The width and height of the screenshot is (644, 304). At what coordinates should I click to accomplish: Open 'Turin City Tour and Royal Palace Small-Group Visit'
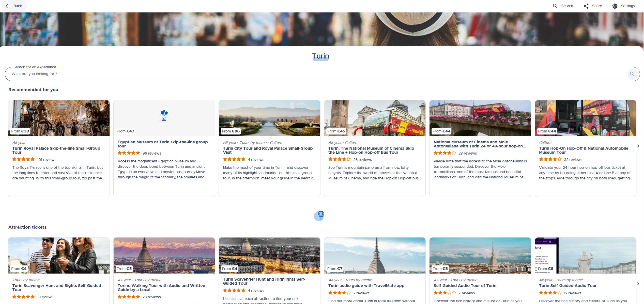268,150
